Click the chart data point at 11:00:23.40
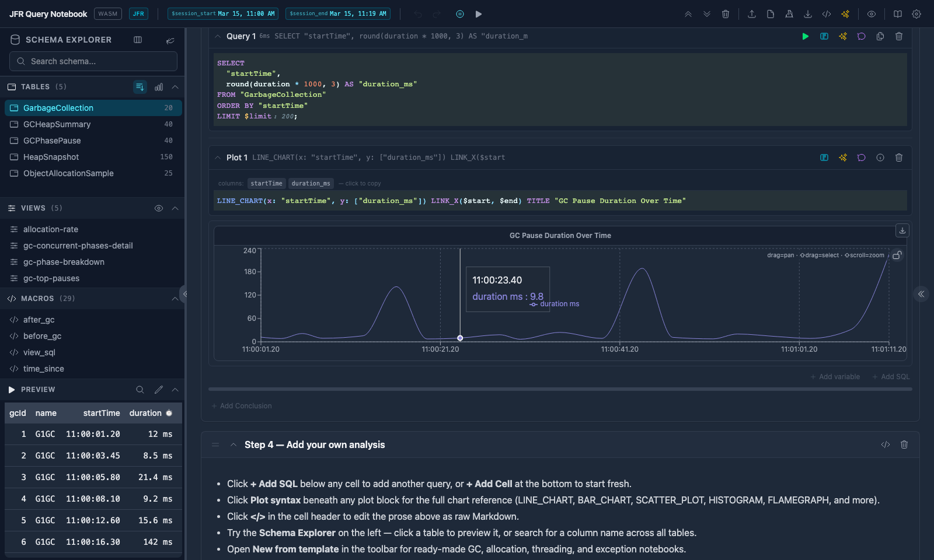The image size is (934, 560). pos(460,338)
